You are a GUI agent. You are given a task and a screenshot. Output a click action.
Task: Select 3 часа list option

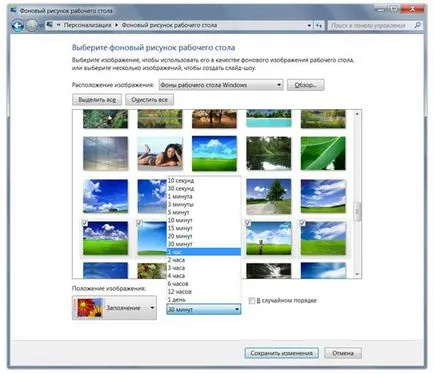point(203,268)
